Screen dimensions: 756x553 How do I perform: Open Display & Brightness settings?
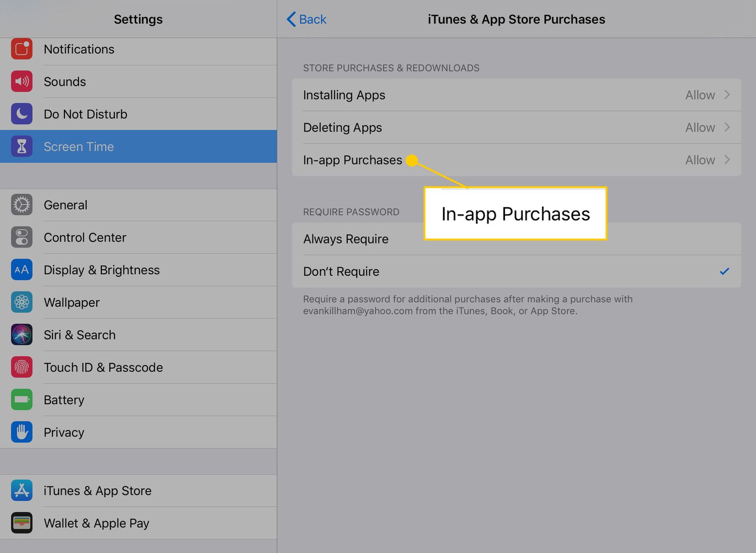point(102,270)
